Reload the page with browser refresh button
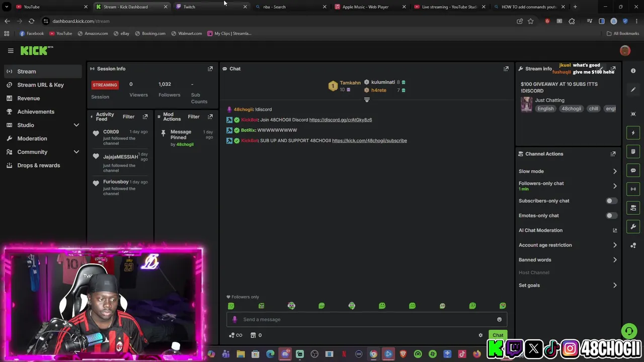The image size is (644, 362). 31,21
